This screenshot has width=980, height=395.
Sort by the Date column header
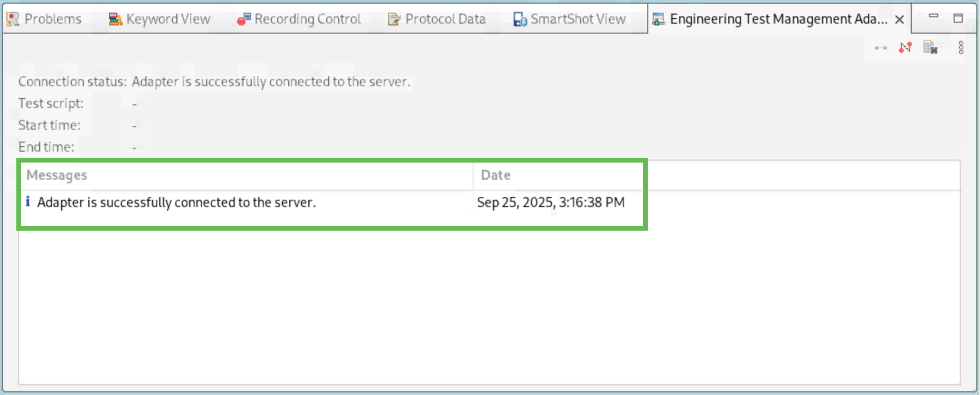(495, 175)
